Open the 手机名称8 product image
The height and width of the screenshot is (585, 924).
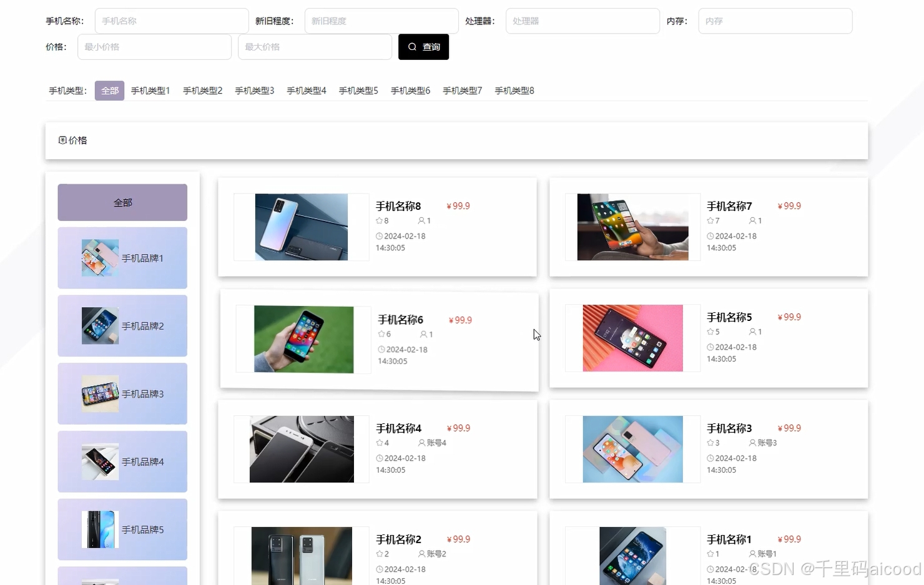(302, 227)
